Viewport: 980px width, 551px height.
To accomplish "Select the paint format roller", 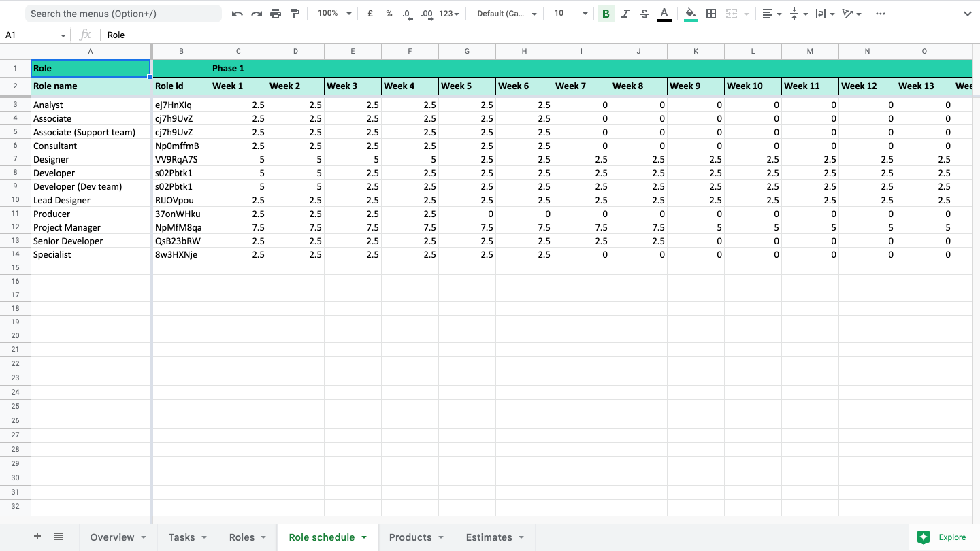I will [295, 14].
